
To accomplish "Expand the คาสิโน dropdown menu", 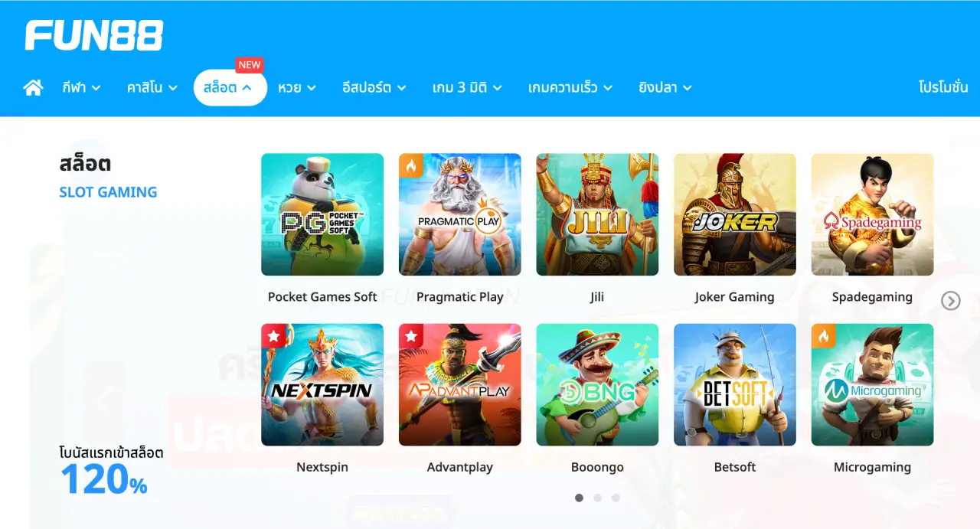I will (152, 88).
